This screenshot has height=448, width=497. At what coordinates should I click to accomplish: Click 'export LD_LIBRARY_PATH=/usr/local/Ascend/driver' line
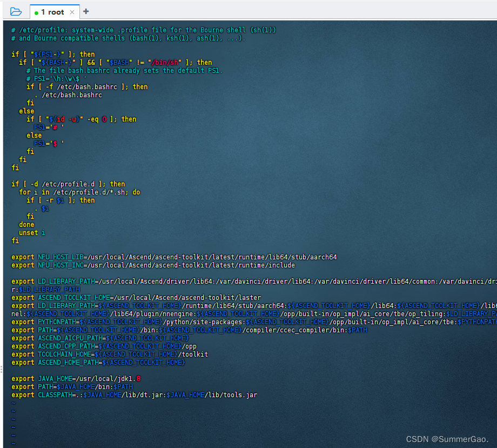pos(254,282)
